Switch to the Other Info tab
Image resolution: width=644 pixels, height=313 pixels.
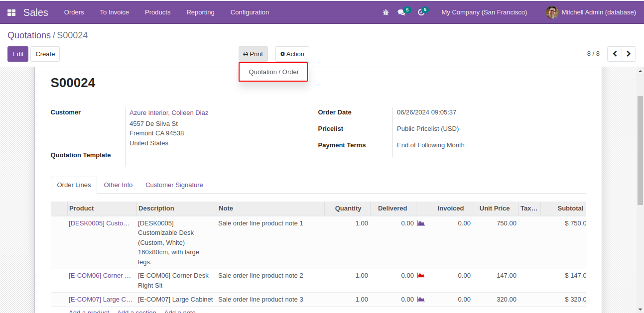pyautogui.click(x=118, y=185)
